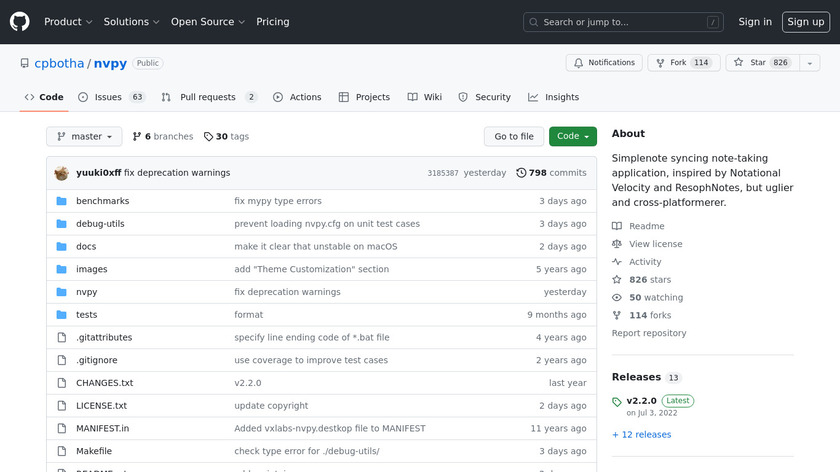840x472 pixels.
Task: Star the nvpy repository
Action: pyautogui.click(x=750, y=62)
